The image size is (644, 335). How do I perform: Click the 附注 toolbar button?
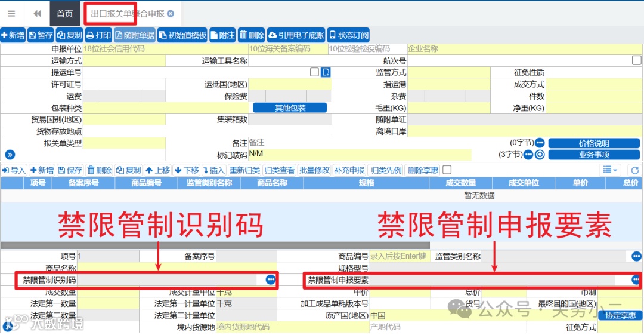coord(222,35)
